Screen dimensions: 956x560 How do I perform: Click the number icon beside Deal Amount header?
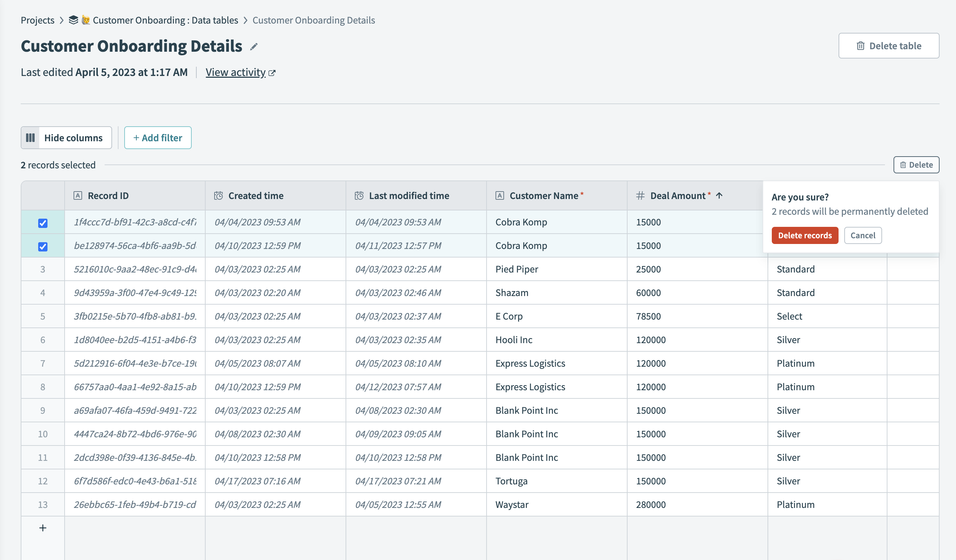640,195
